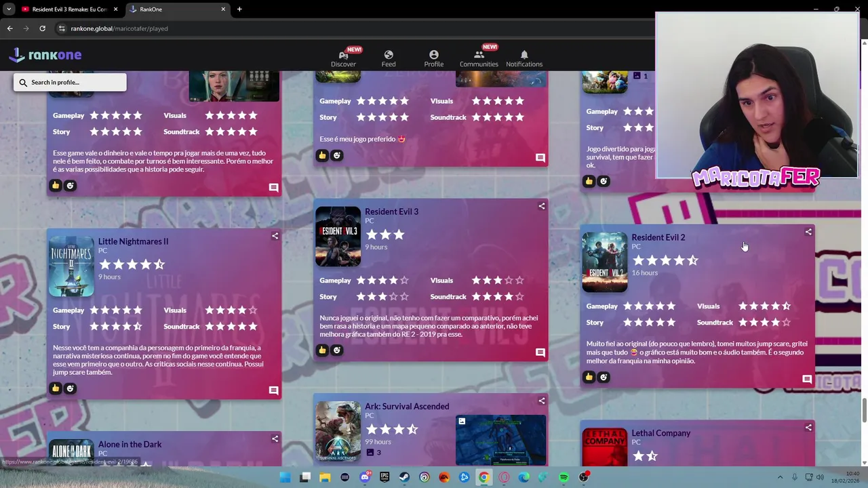Click the Resident Evil 2 Soundtrack stars

click(x=764, y=322)
